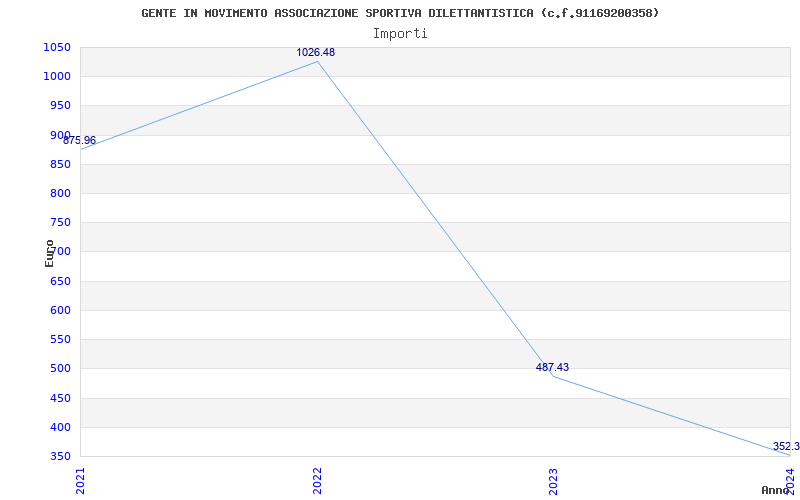Select the 2024 x-axis label
Viewport: 800px width, 500px height.
tap(791, 480)
